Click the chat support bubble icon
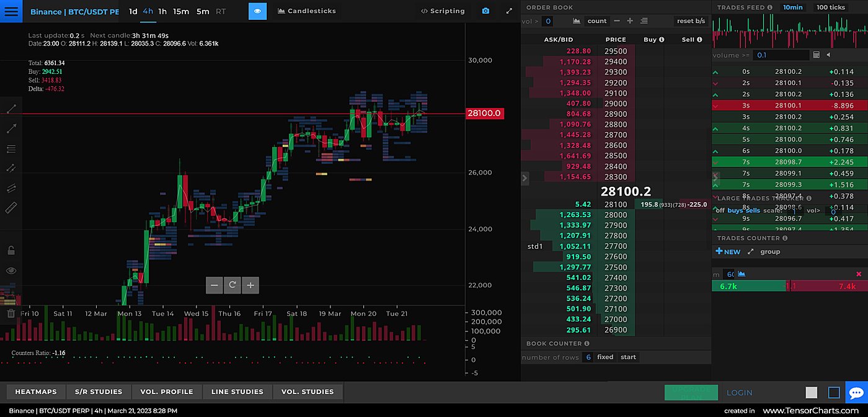Viewport: 868px width, 417px height. [856, 393]
